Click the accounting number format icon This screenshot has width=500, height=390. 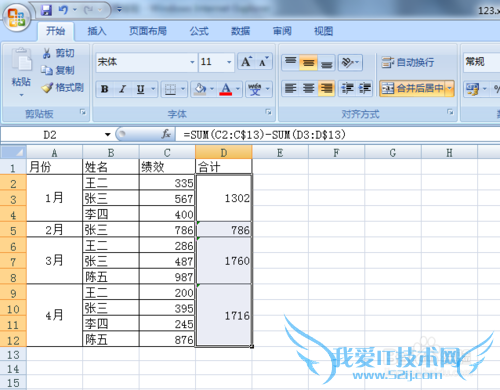pos(472,89)
